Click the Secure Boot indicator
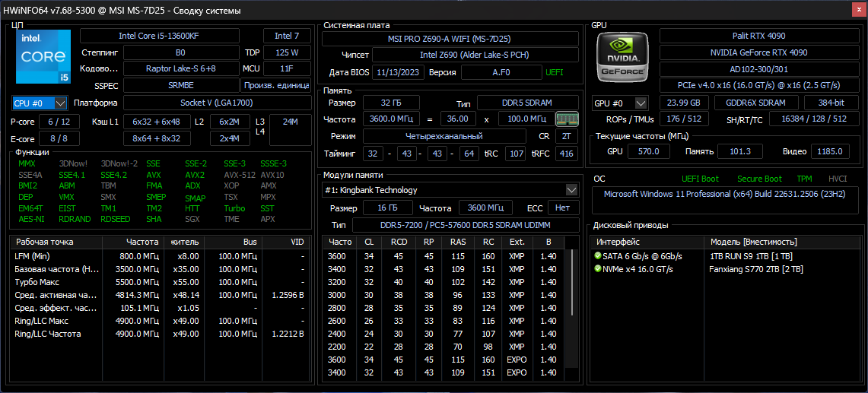This screenshot has height=393, width=868. click(759, 179)
